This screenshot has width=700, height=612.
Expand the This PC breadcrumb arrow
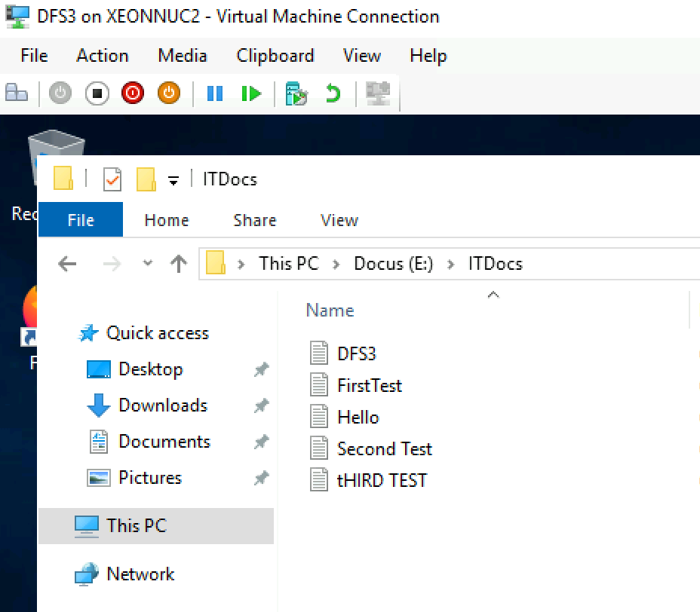click(x=336, y=265)
